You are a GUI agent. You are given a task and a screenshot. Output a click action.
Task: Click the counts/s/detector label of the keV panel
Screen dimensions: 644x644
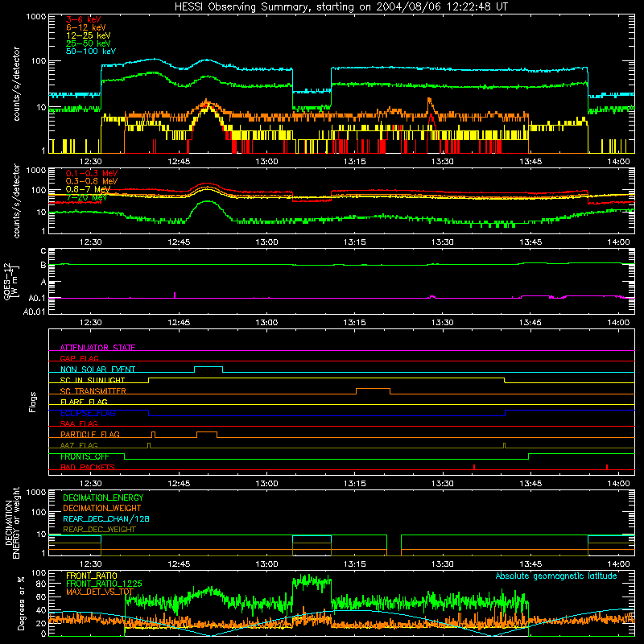point(17,84)
